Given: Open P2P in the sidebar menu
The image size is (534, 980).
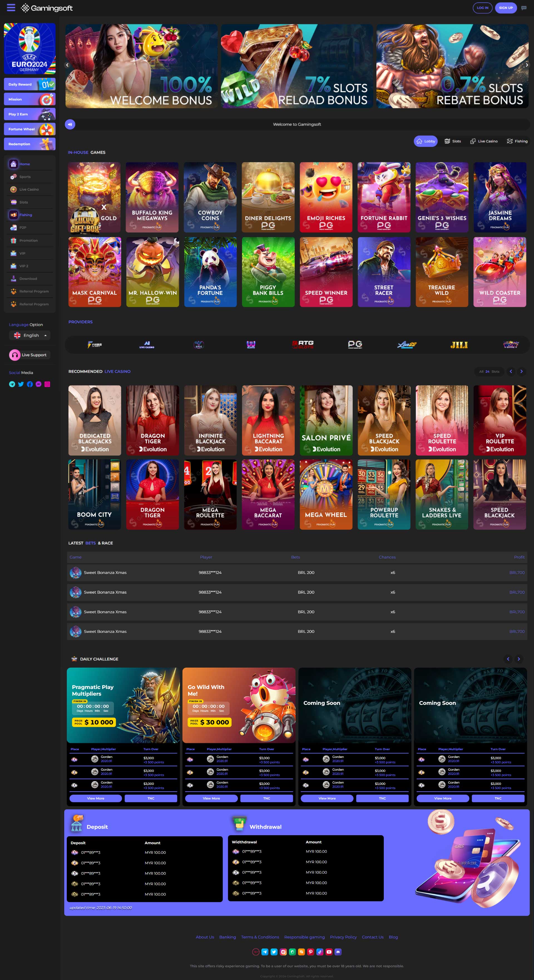Looking at the screenshot, I should (x=30, y=228).
